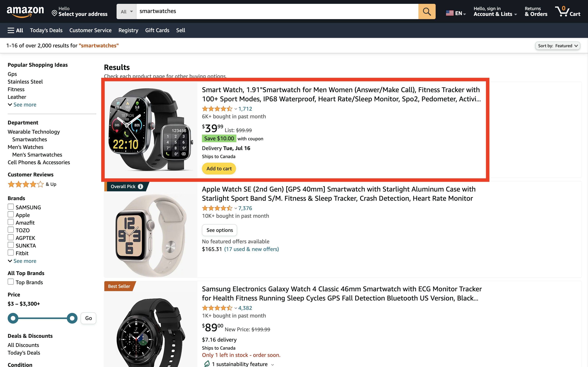Go to Gift Cards nav item

pyautogui.click(x=157, y=30)
